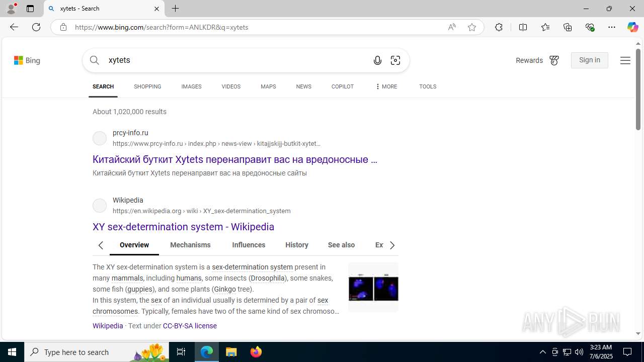Show previous section tabs chevron

(101, 245)
